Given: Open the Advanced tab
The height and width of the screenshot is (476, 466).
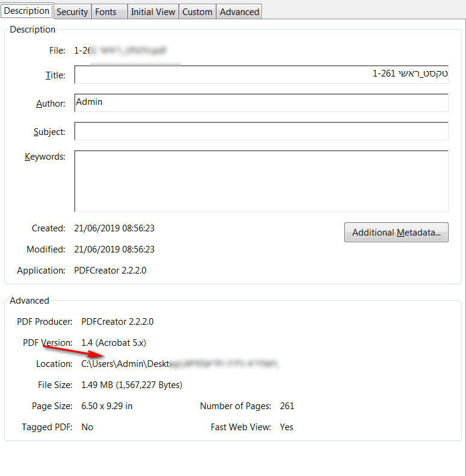Looking at the screenshot, I should (x=240, y=12).
